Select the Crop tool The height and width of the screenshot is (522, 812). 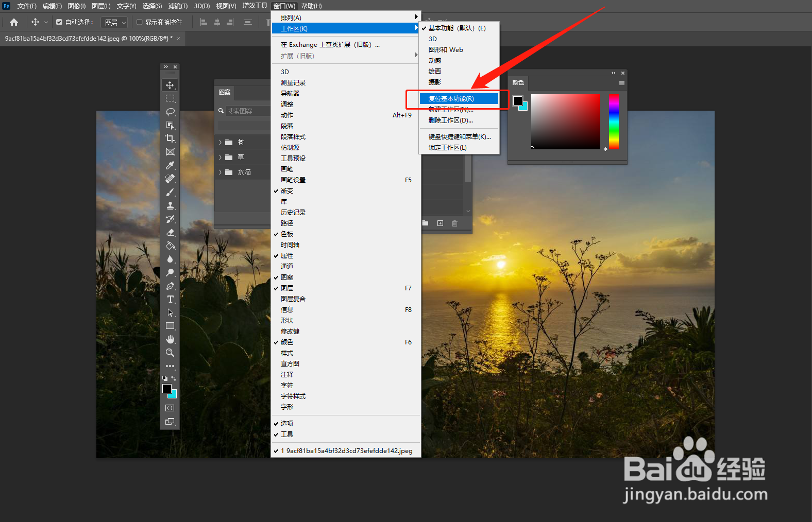pos(170,138)
